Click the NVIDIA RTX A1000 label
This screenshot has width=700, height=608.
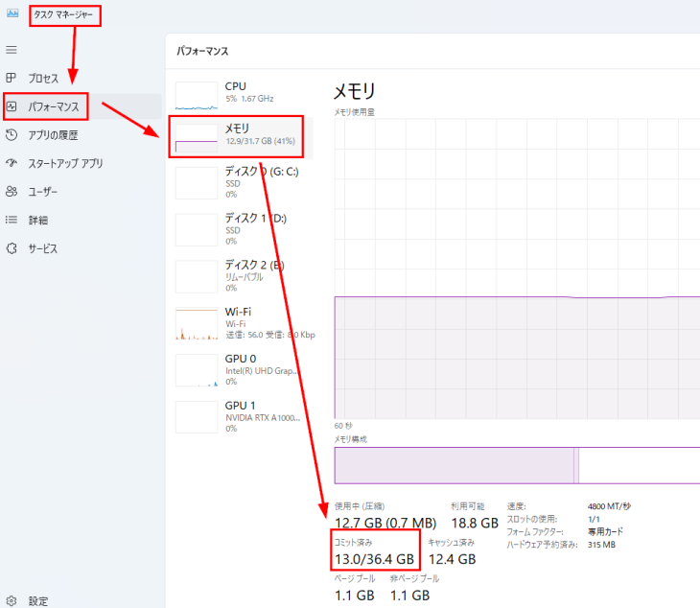263,418
